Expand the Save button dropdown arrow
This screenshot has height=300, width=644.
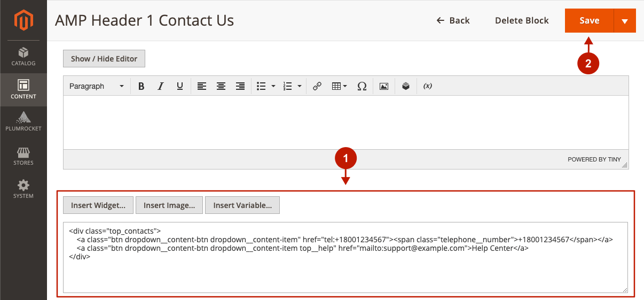(625, 21)
